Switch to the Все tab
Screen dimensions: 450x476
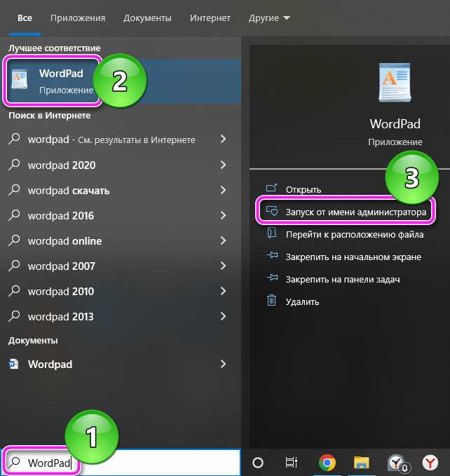click(25, 18)
